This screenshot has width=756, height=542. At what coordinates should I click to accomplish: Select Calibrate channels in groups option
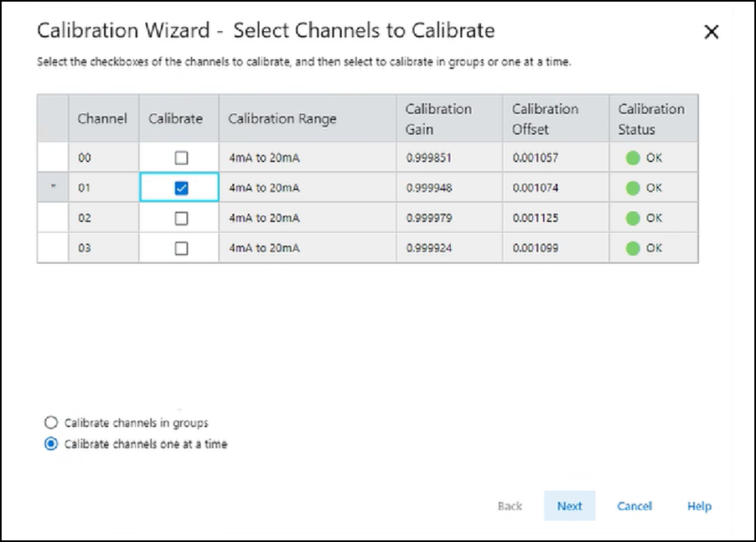pos(51,423)
